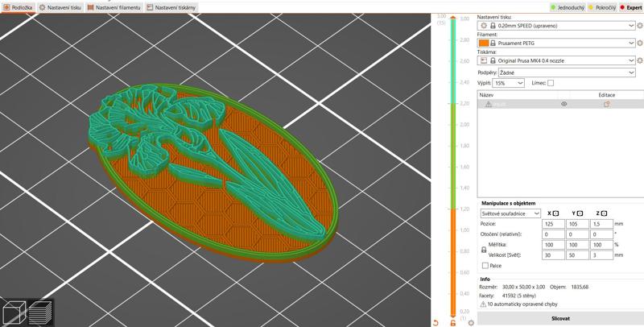Click the Pozice X field showing 125

coord(553,224)
